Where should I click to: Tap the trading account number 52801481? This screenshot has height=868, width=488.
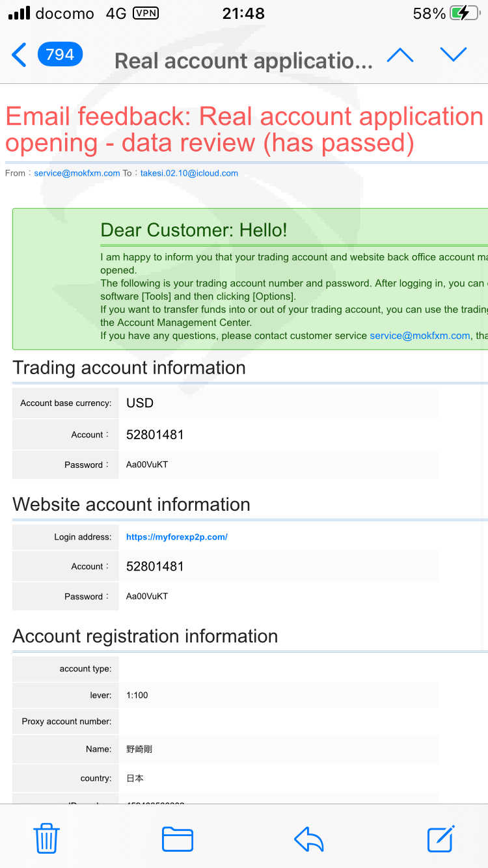pos(155,435)
